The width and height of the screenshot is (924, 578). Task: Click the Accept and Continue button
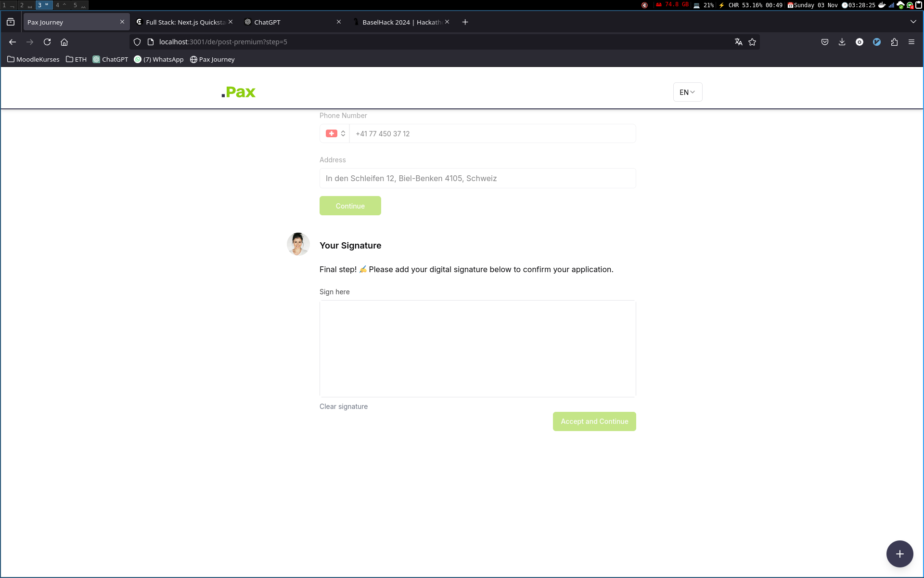tap(594, 421)
